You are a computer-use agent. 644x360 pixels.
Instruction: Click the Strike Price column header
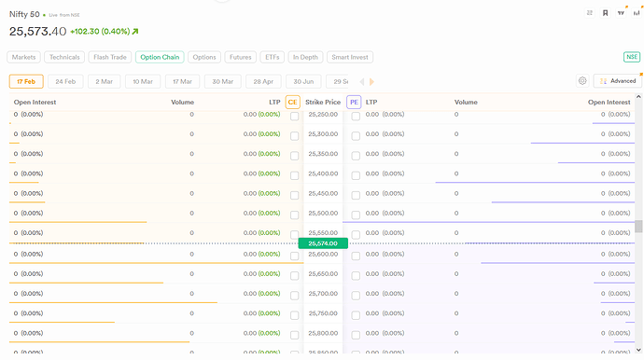[323, 103]
